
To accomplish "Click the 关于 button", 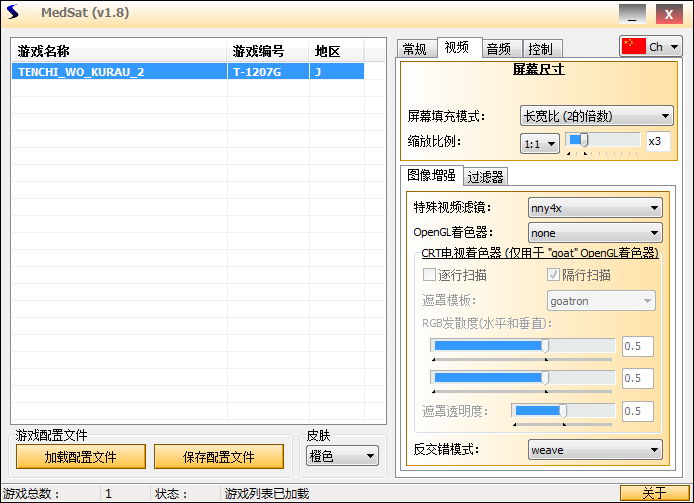I will tap(654, 493).
